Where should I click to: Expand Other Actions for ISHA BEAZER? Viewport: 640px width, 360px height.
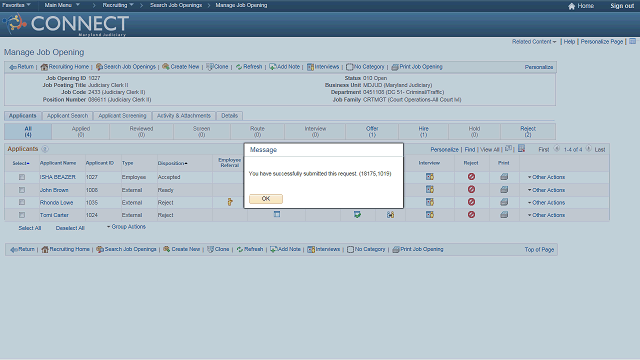(x=547, y=177)
